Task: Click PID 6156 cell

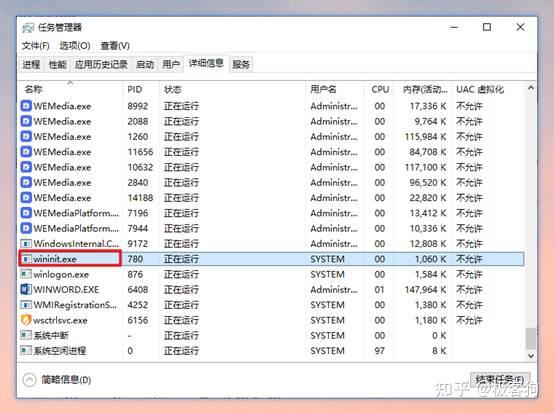Action: click(137, 320)
